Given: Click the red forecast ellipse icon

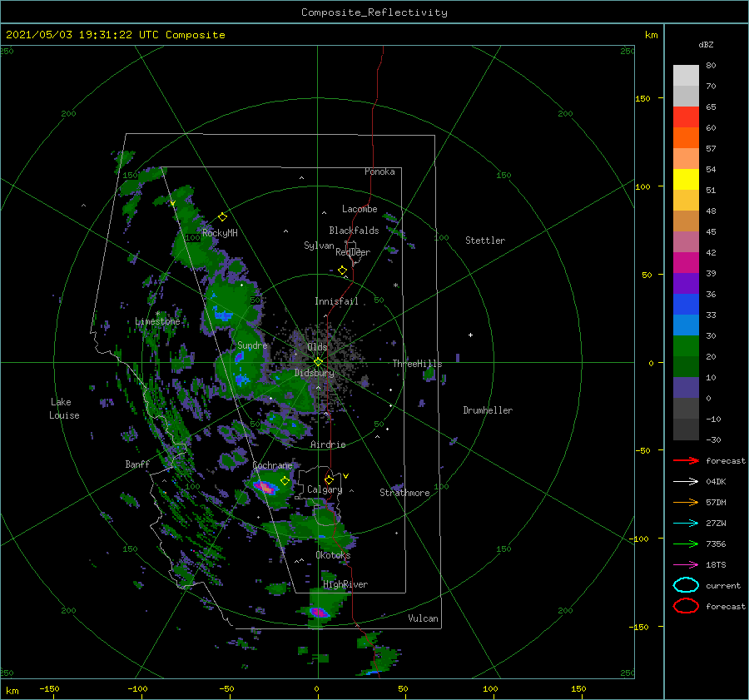Looking at the screenshot, I should 686,606.
